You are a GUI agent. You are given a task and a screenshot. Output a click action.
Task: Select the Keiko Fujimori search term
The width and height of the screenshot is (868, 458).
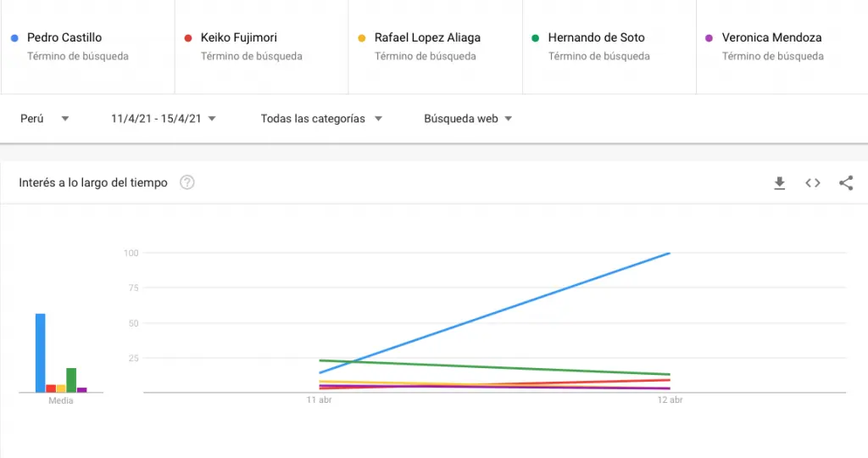click(238, 37)
